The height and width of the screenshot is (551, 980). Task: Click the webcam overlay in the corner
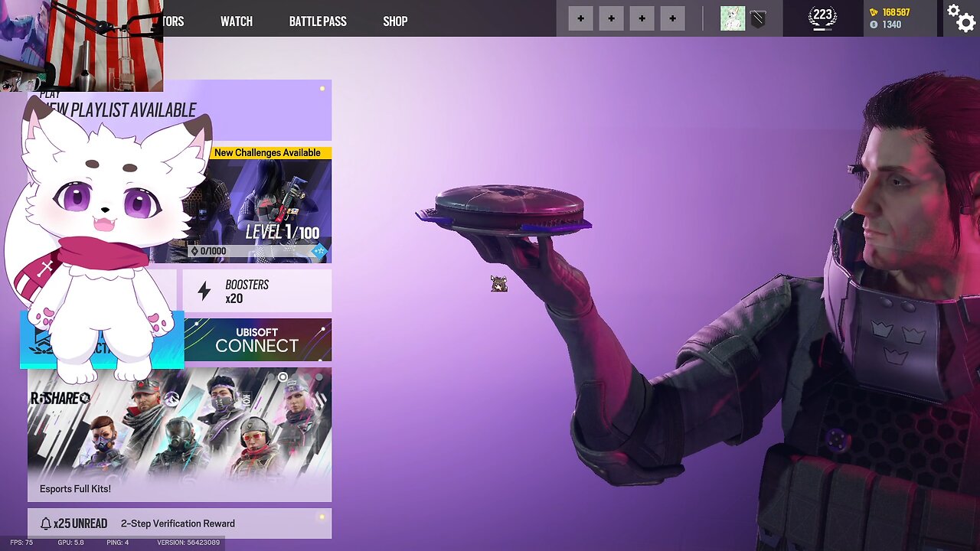[81, 45]
